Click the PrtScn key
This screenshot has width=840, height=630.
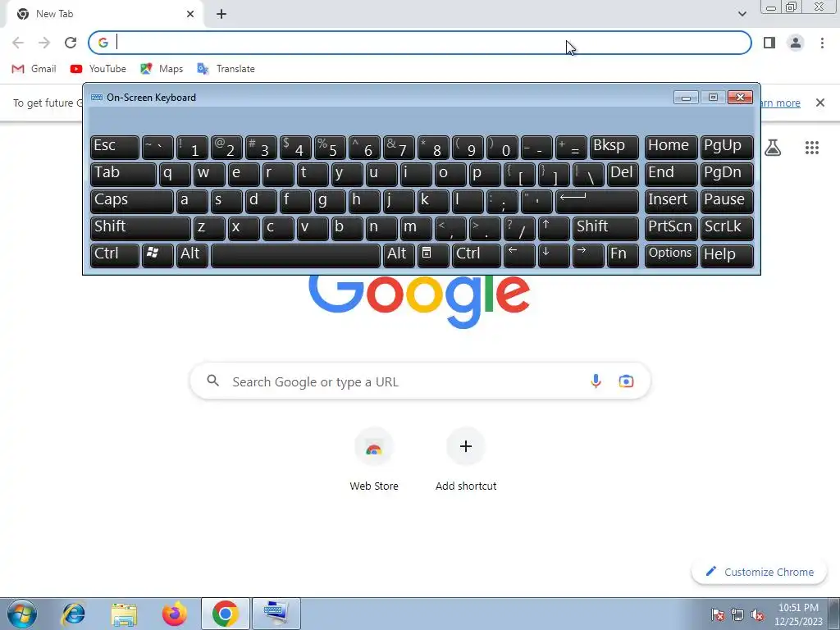(671, 228)
